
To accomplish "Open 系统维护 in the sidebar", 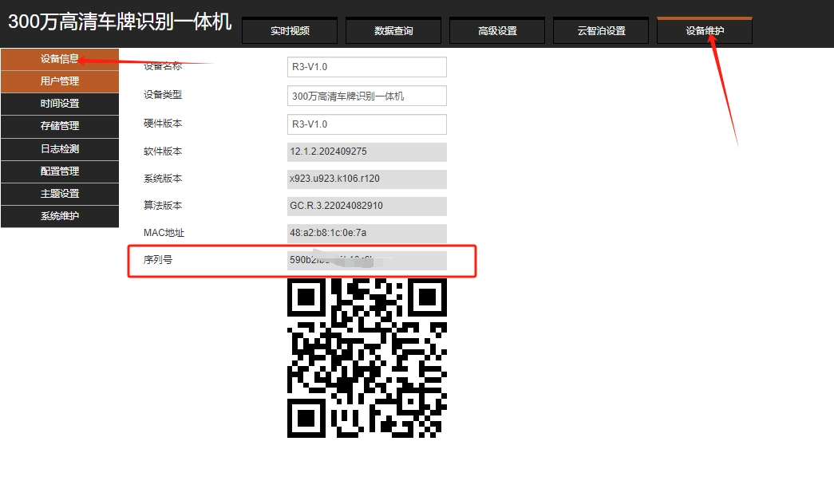I will click(x=60, y=216).
